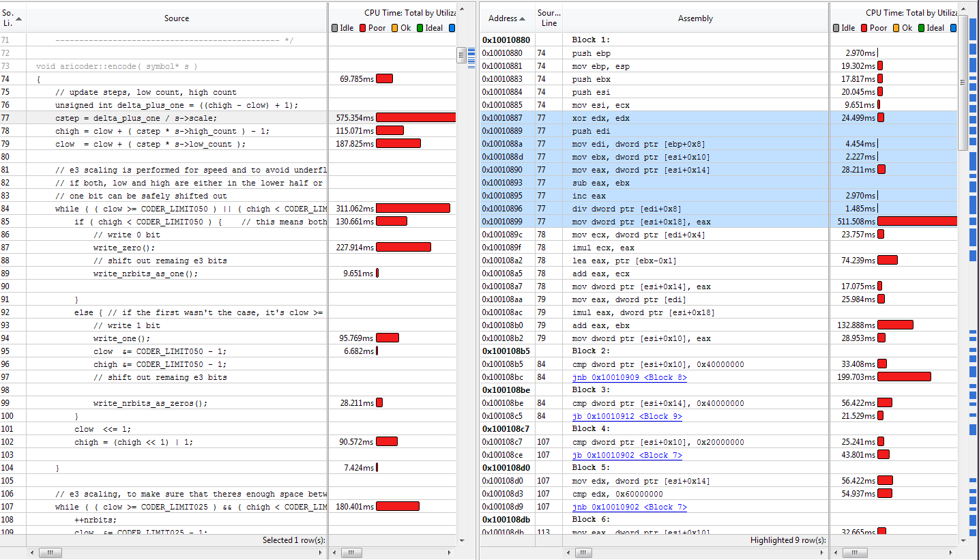Screen dimensions: 979x560
Task: Click the gray Idle legend swatch in assembly pane
Action: pos(836,28)
